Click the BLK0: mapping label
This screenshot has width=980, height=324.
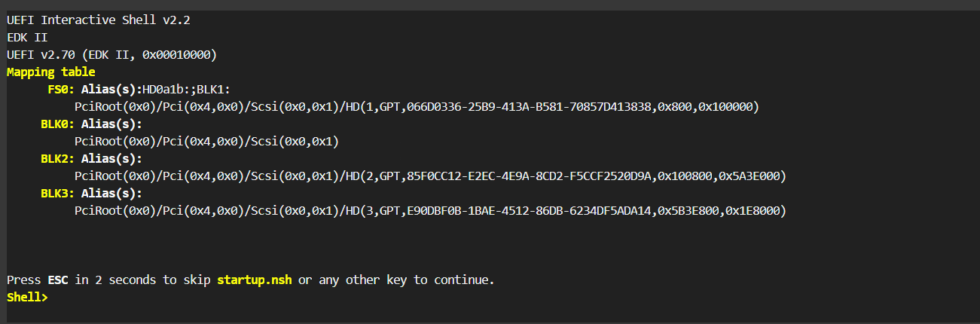57,124
